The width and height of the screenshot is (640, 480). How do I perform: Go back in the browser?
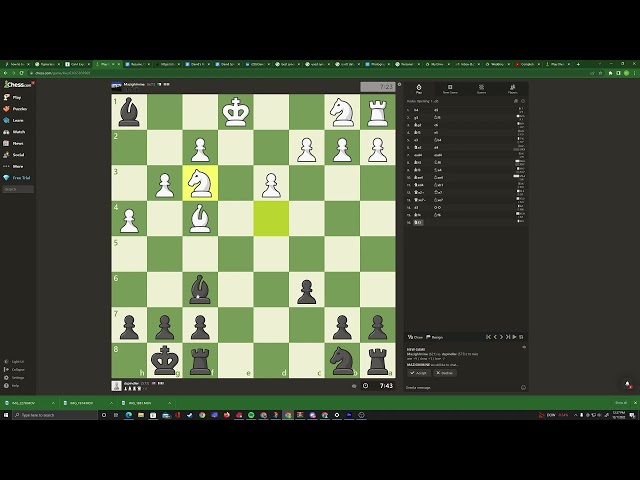(x=6, y=73)
